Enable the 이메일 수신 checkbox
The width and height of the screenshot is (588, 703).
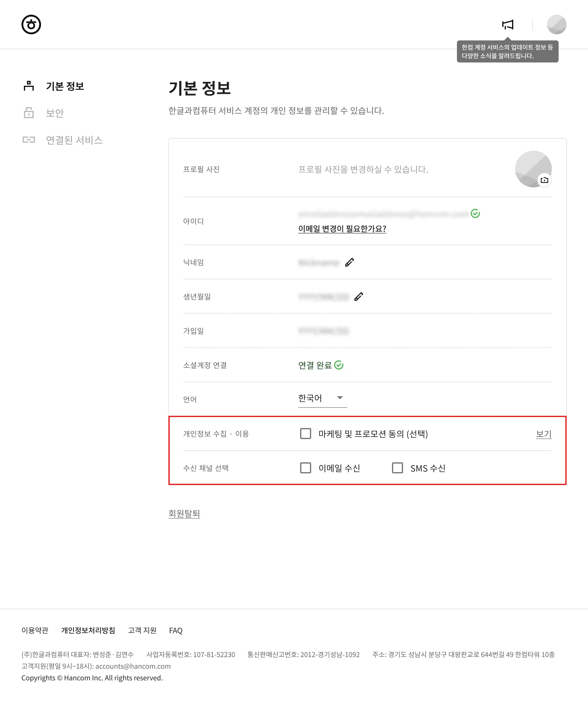point(305,468)
